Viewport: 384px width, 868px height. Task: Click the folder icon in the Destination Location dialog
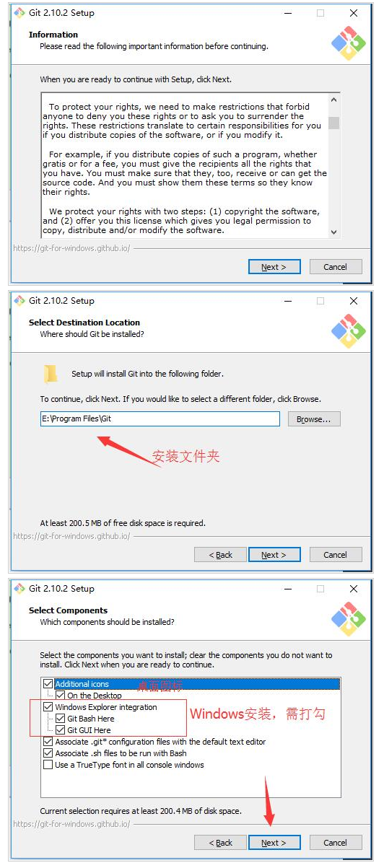click(51, 374)
